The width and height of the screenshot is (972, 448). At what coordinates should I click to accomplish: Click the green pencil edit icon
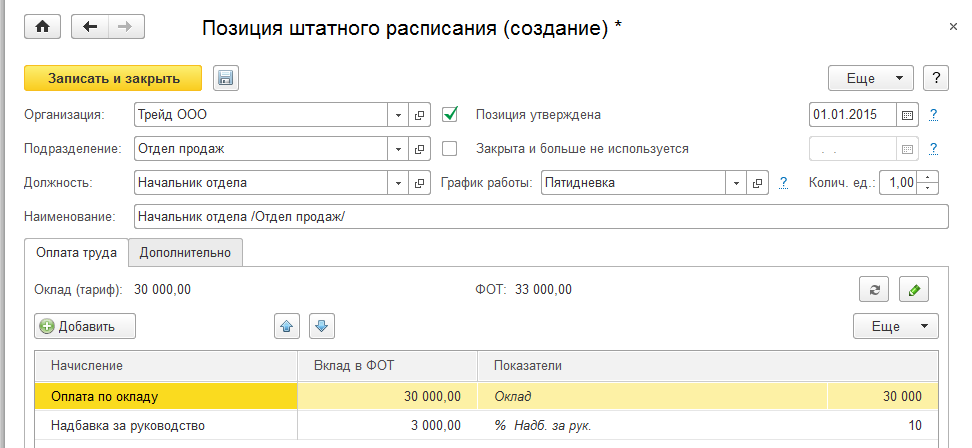click(914, 290)
